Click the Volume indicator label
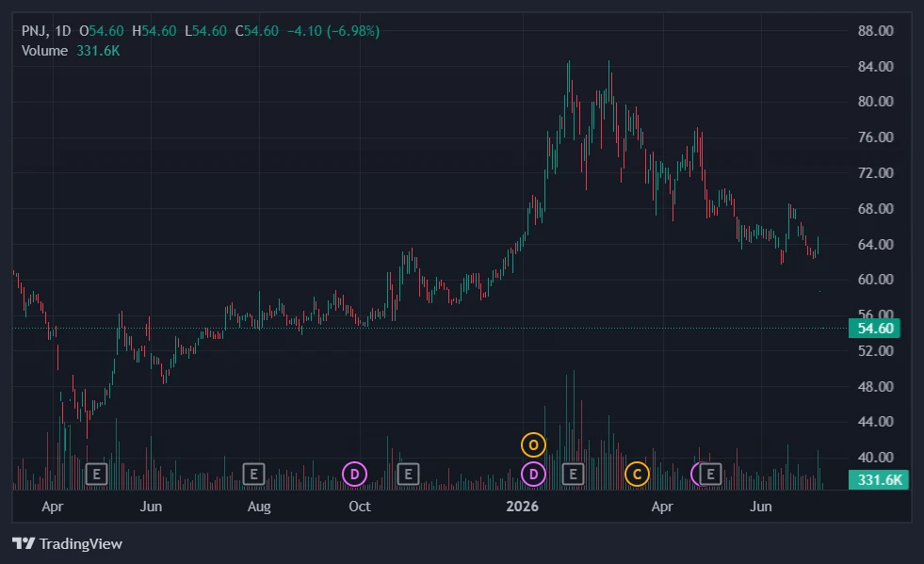Screen dimensions: 924x564 (44, 51)
